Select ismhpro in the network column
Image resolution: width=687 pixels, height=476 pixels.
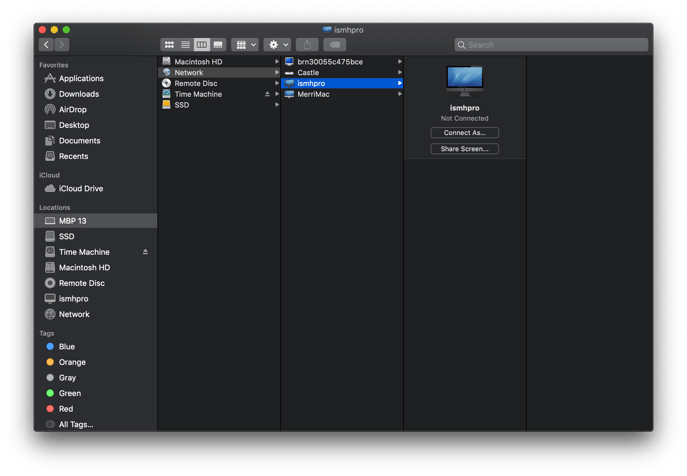coord(342,83)
